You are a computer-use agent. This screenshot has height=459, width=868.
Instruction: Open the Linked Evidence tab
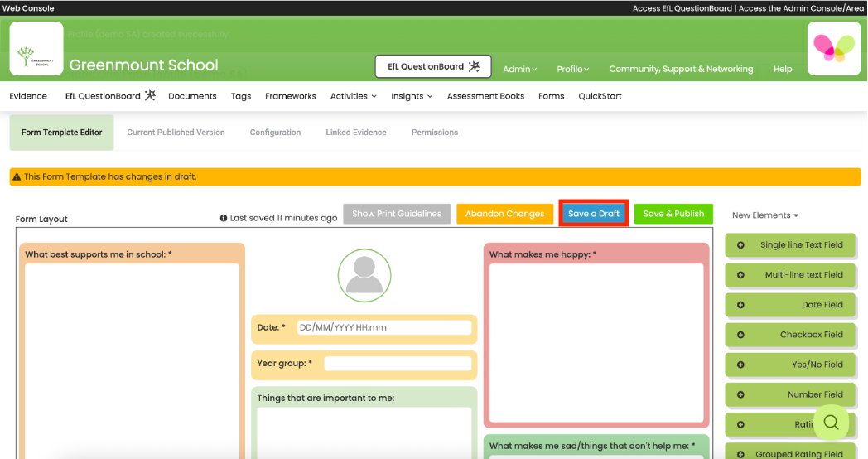[356, 133]
